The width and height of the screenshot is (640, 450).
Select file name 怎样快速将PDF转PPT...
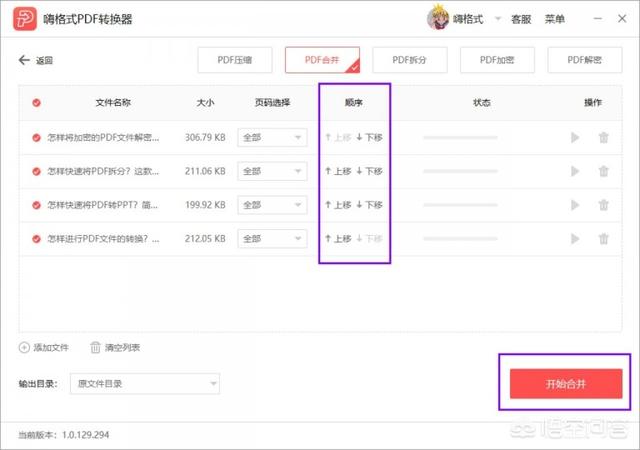click(102, 205)
